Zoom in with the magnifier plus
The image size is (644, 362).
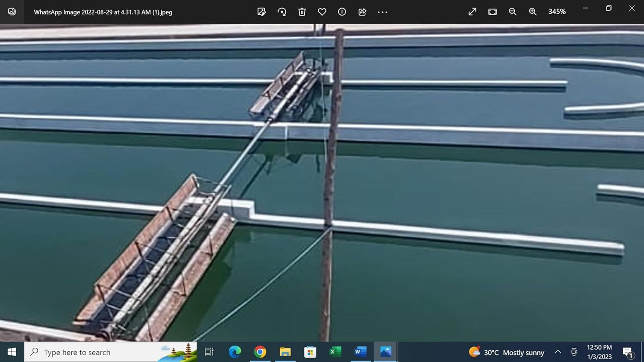pyautogui.click(x=533, y=12)
